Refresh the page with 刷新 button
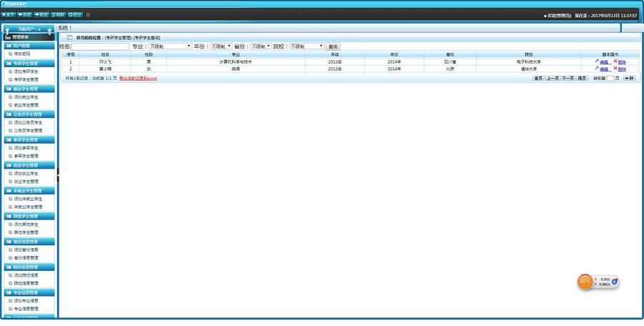 click(58, 14)
